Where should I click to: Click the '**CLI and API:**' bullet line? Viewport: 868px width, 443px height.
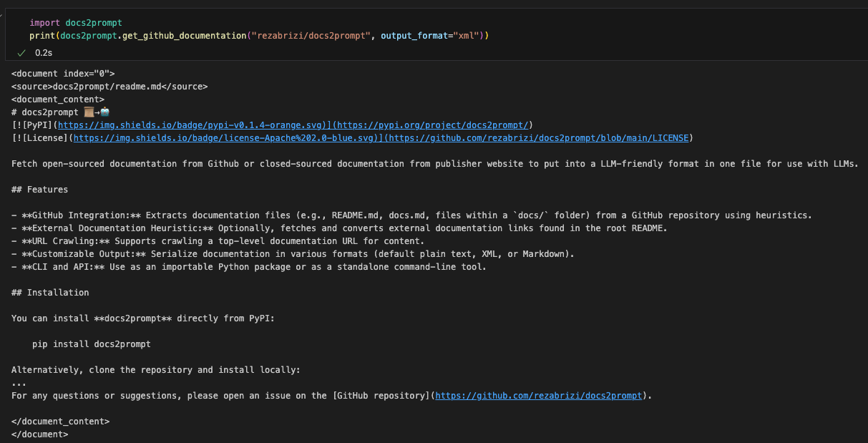click(249, 267)
